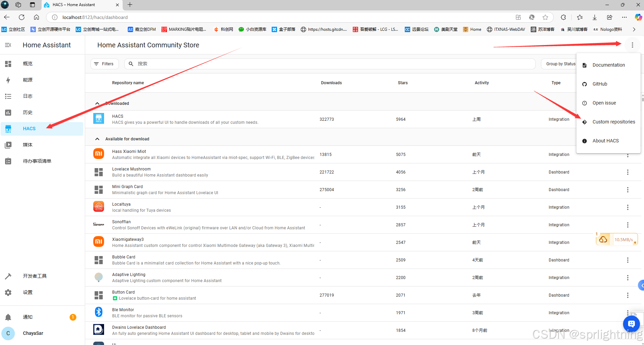This screenshot has height=345, width=644.
Task: Collapse the Available for download group
Action: 97,139
